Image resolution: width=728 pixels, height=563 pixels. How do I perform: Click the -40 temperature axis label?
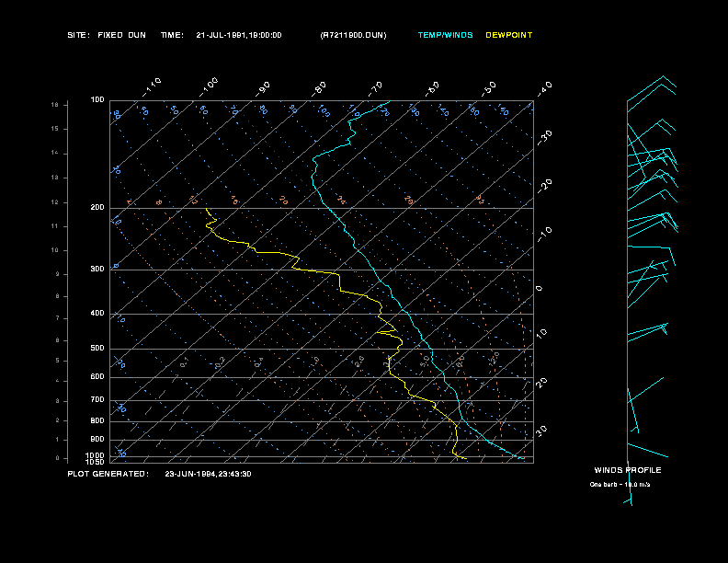click(544, 89)
